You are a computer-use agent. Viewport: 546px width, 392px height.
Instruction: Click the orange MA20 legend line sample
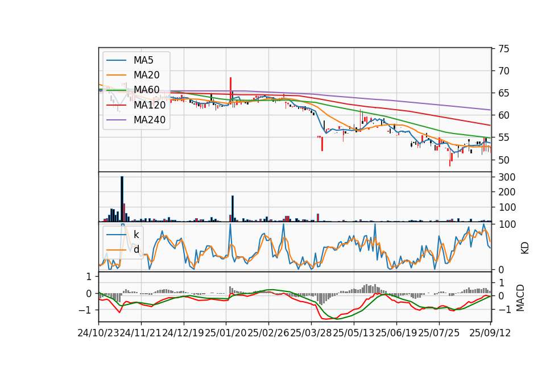point(116,75)
